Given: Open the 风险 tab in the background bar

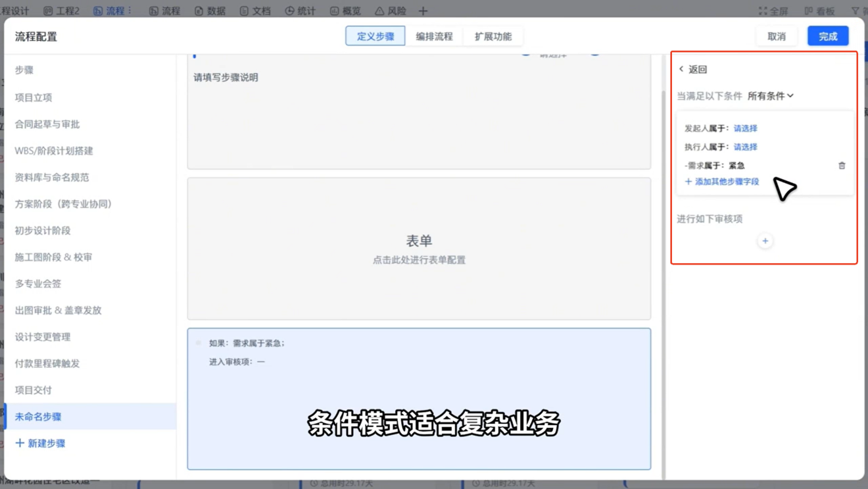Looking at the screenshot, I should (x=391, y=11).
